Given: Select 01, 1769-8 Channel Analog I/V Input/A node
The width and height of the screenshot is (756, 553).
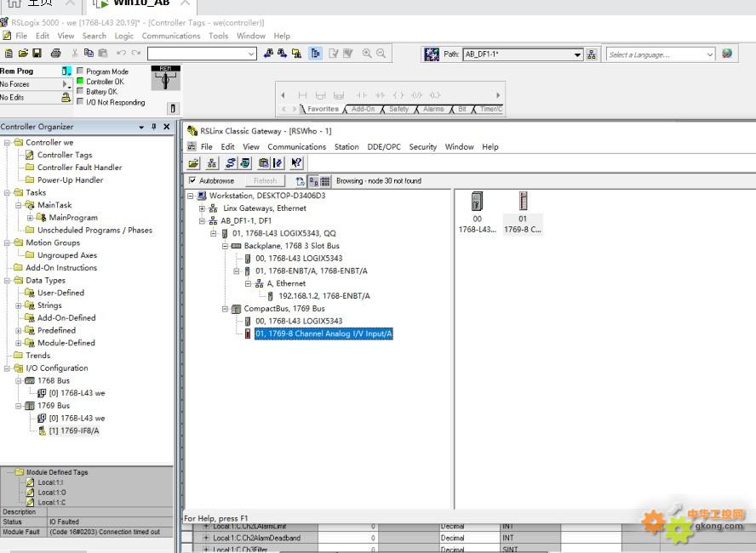Looking at the screenshot, I should pos(324,334).
